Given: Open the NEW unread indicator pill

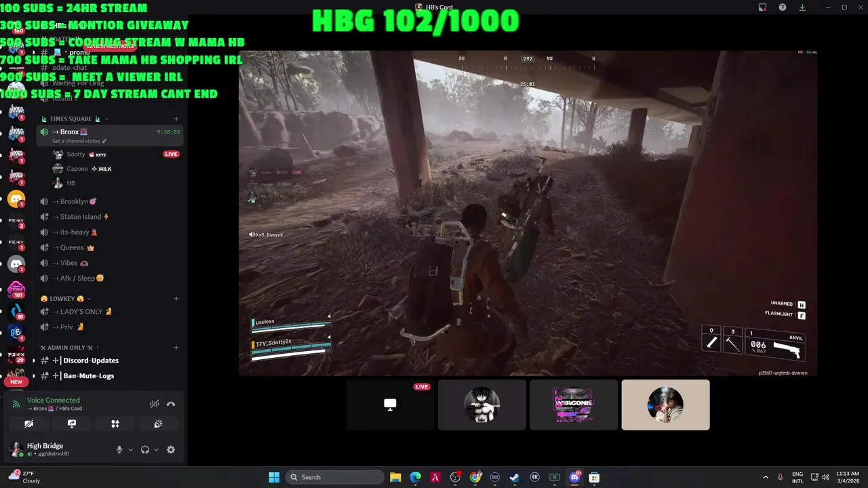Looking at the screenshot, I should coord(16,382).
